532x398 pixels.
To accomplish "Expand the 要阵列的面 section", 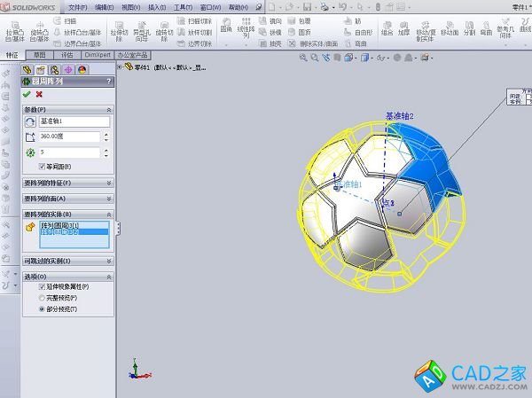I will [x=66, y=199].
